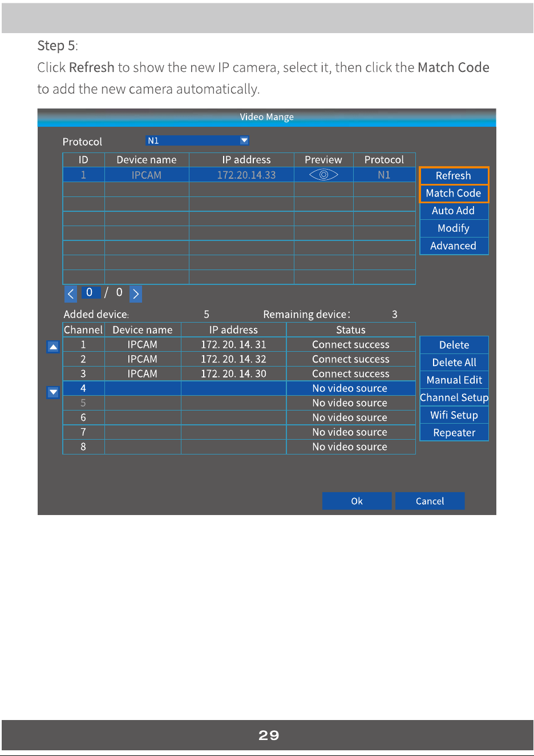Select channel 8 in the added list
Screen dimensions: 534x756
[239, 447]
